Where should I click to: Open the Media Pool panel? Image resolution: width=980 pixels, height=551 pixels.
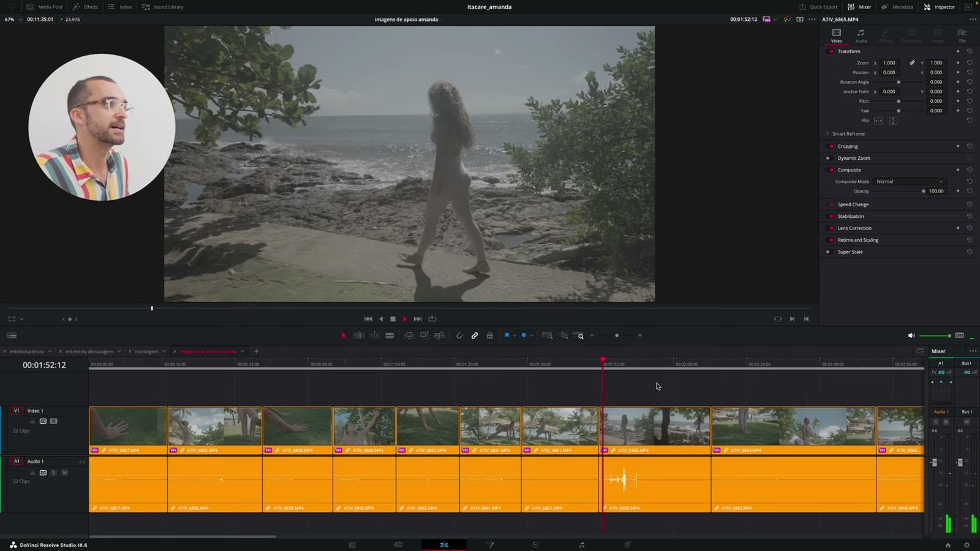coord(44,7)
